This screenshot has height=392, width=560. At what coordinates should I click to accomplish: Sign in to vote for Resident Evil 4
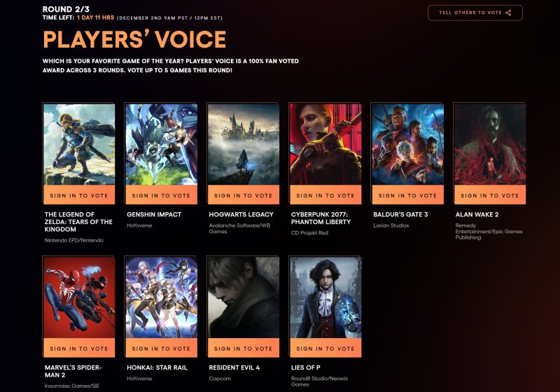click(243, 348)
